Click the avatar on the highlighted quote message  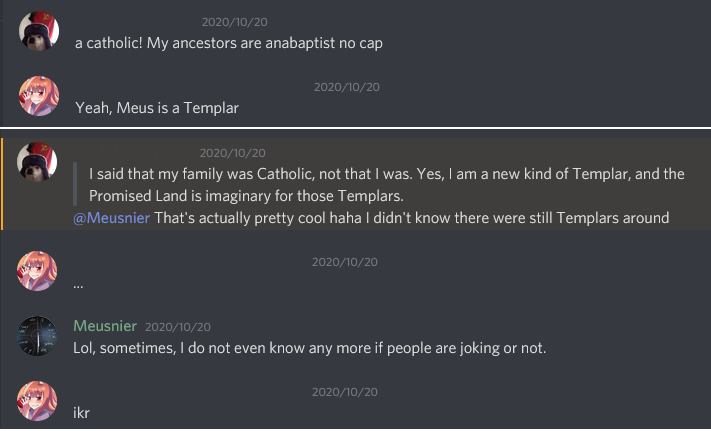point(38,161)
